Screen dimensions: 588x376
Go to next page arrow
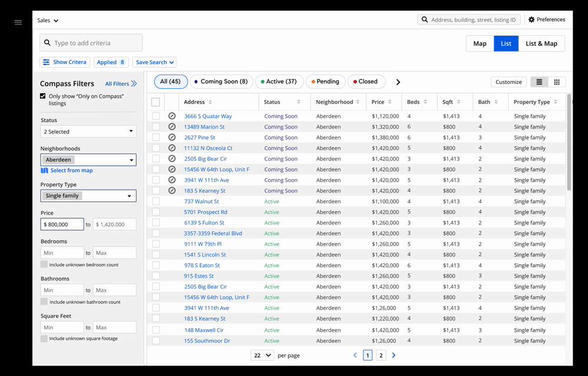pos(394,355)
